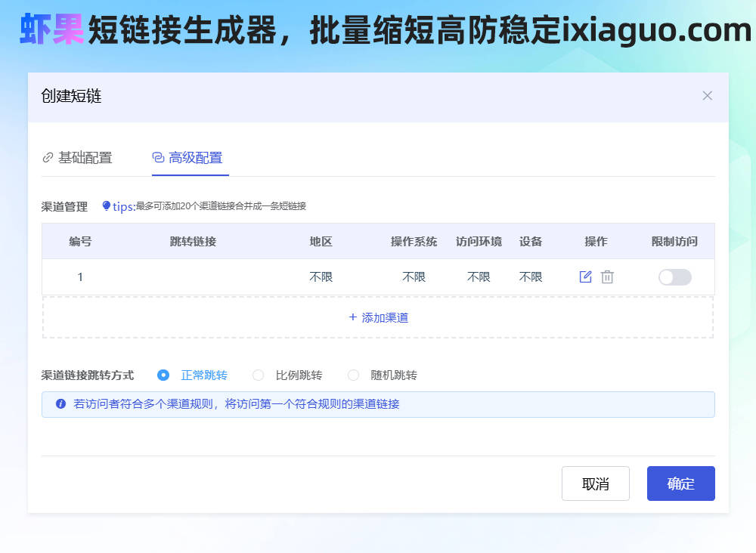
Task: Click the 地区 value 不限 in row 1
Action: 321,277
